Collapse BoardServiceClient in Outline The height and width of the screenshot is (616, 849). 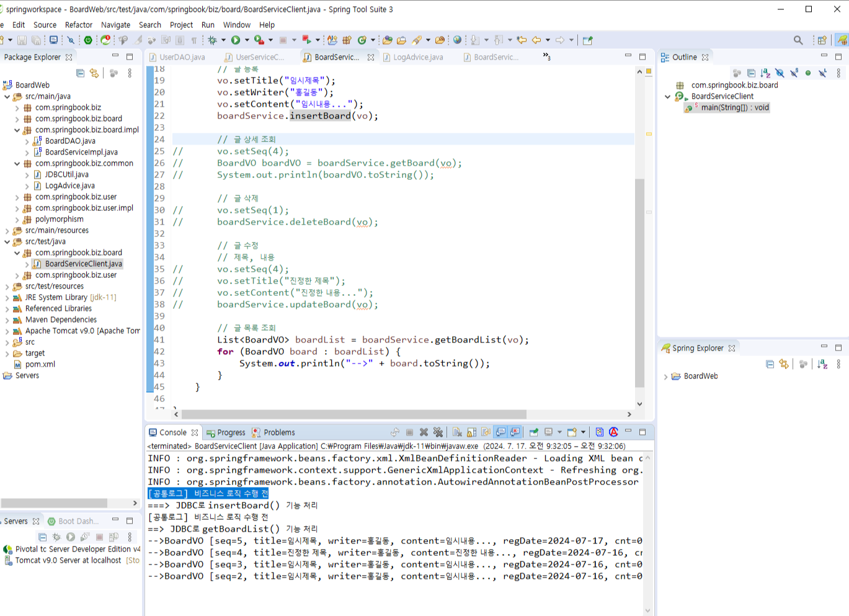point(668,97)
